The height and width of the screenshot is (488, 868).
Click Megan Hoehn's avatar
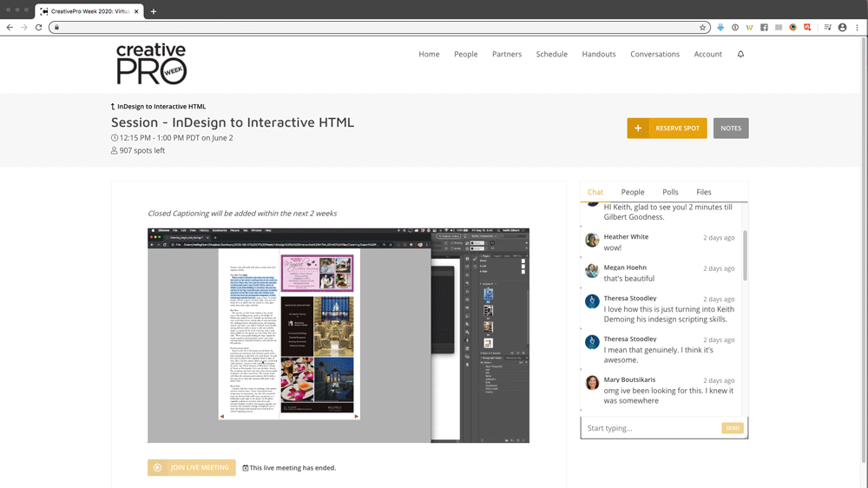tap(592, 270)
